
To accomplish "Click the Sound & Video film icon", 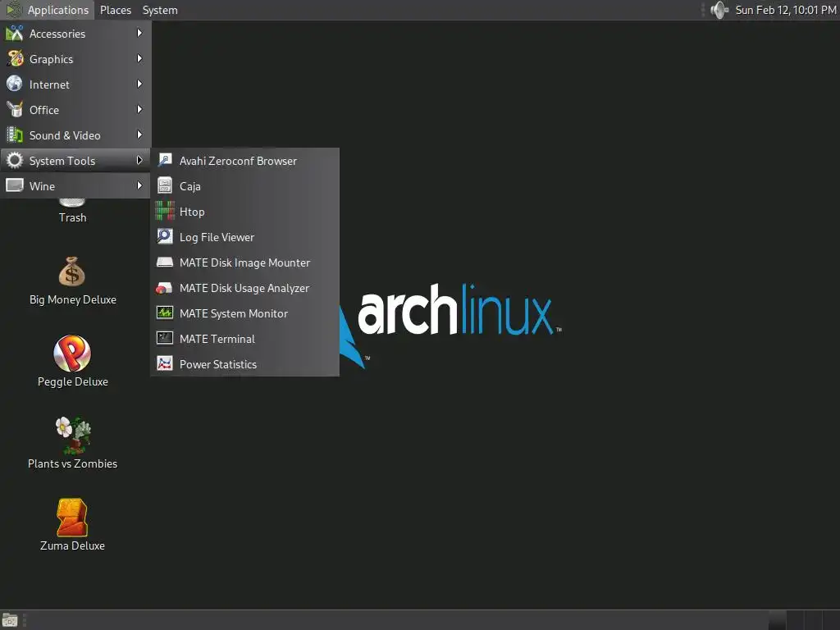I will pos(15,135).
